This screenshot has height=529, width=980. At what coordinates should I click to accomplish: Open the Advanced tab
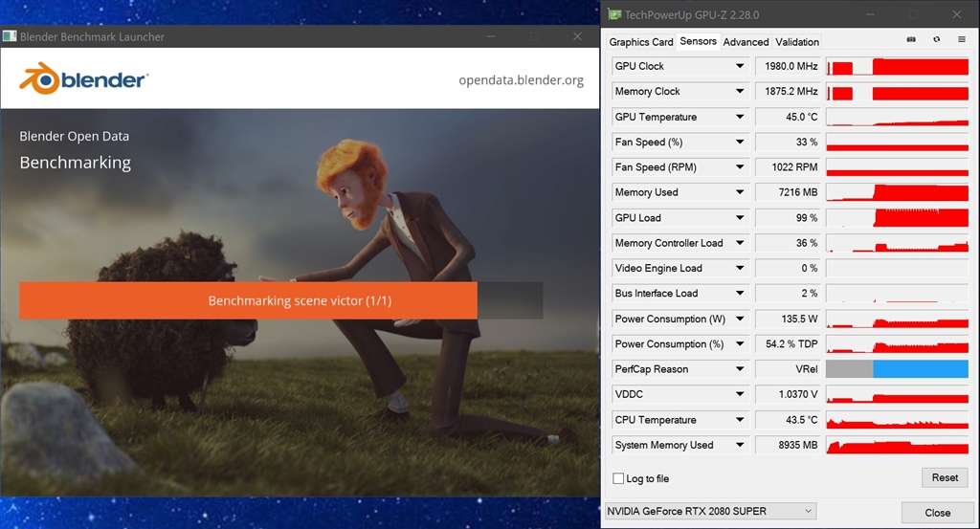tap(746, 42)
